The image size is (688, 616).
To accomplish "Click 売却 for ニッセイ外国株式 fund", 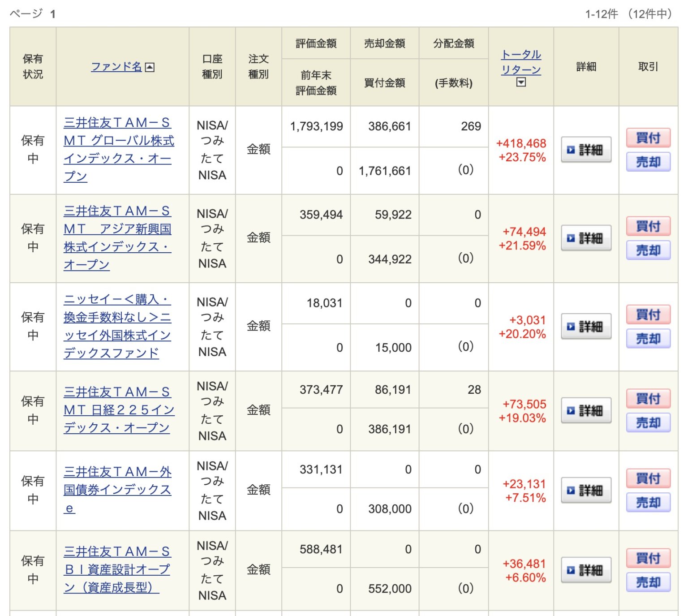I will click(x=648, y=338).
